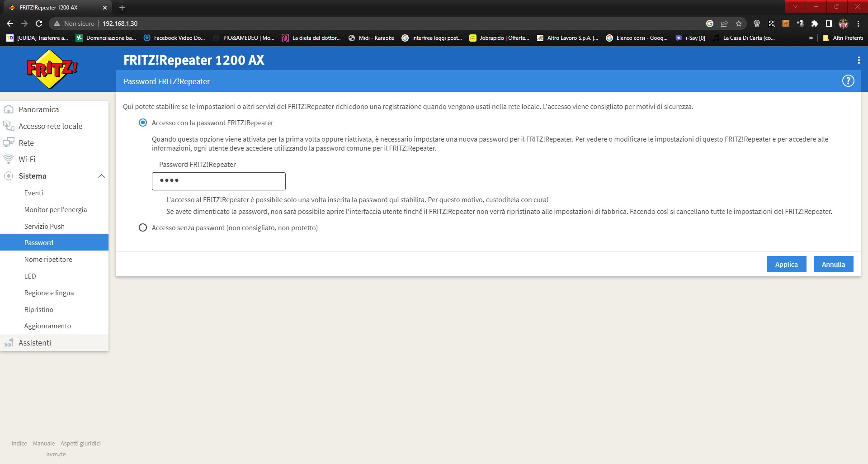Open Aspetti giuridici footer link

coord(80,443)
